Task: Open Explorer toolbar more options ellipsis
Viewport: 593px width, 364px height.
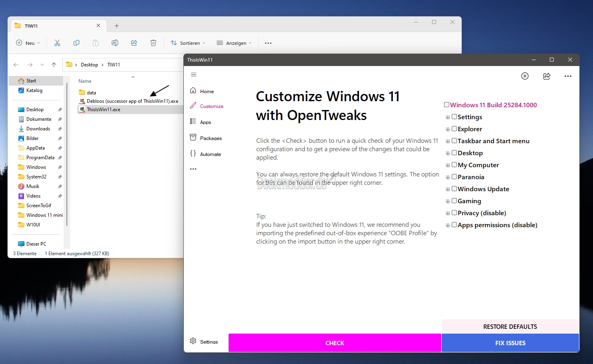Action: pos(268,43)
